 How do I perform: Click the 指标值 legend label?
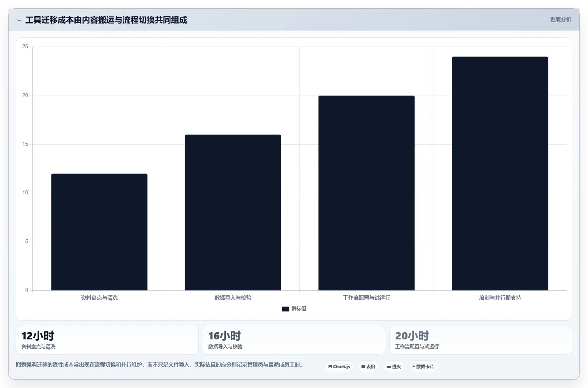[x=299, y=309]
